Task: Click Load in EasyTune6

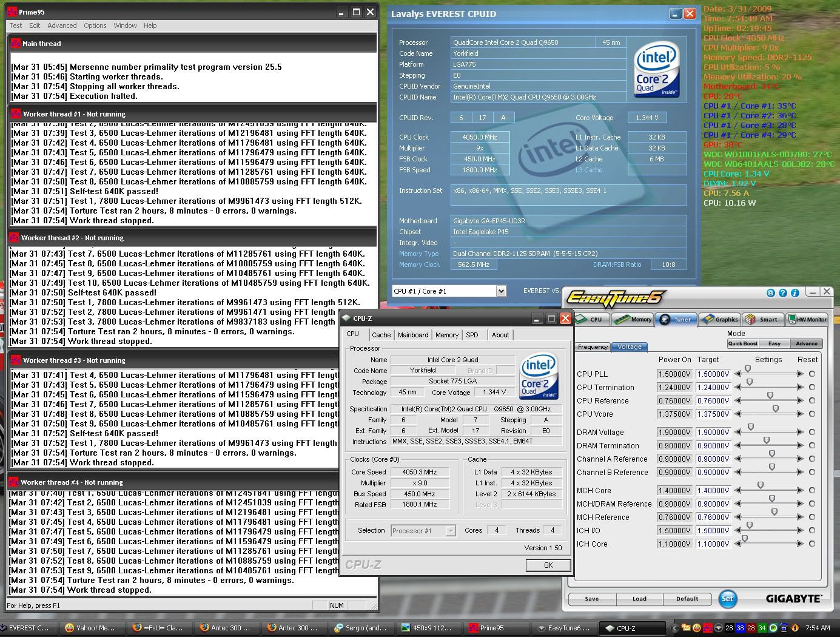Action: pyautogui.click(x=639, y=599)
